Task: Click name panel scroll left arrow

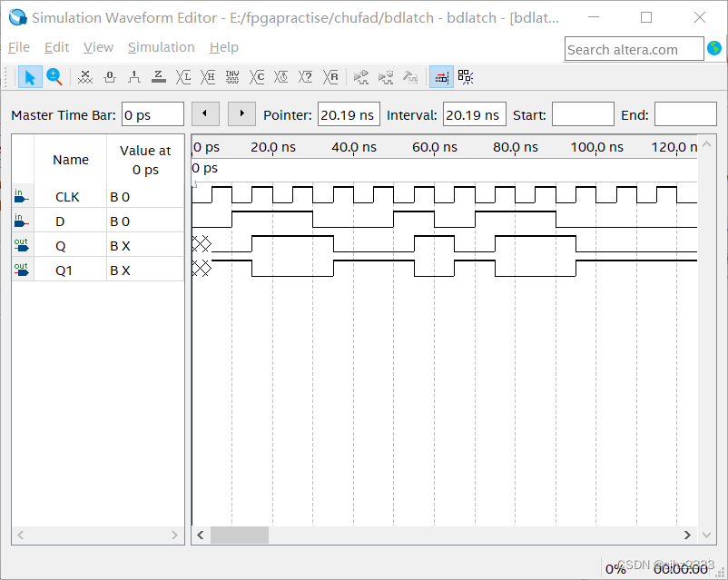Action: tap(21, 535)
